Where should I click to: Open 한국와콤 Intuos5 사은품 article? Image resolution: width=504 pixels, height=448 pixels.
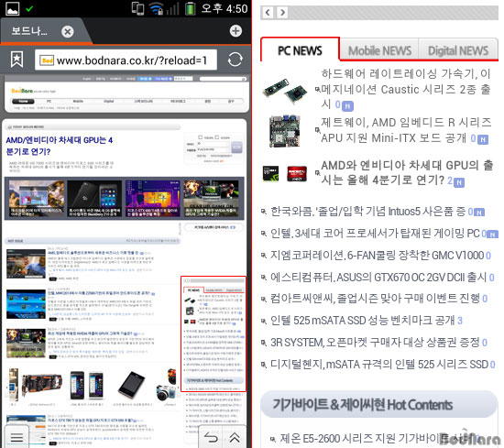[367, 211]
